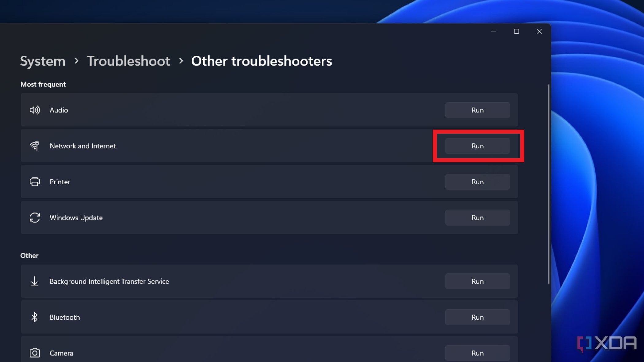Image resolution: width=644 pixels, height=362 pixels.
Task: Run the Network and Internet troubleshooter
Action: click(478, 146)
